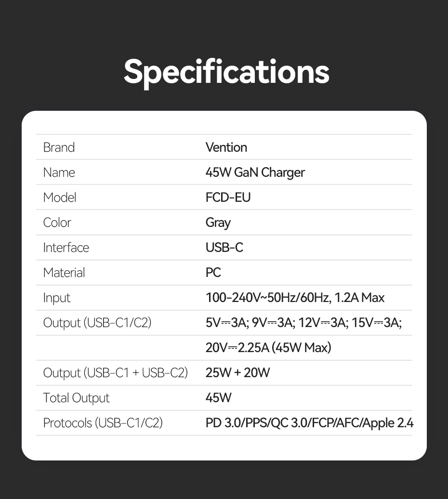Select the PC material value

(x=213, y=273)
